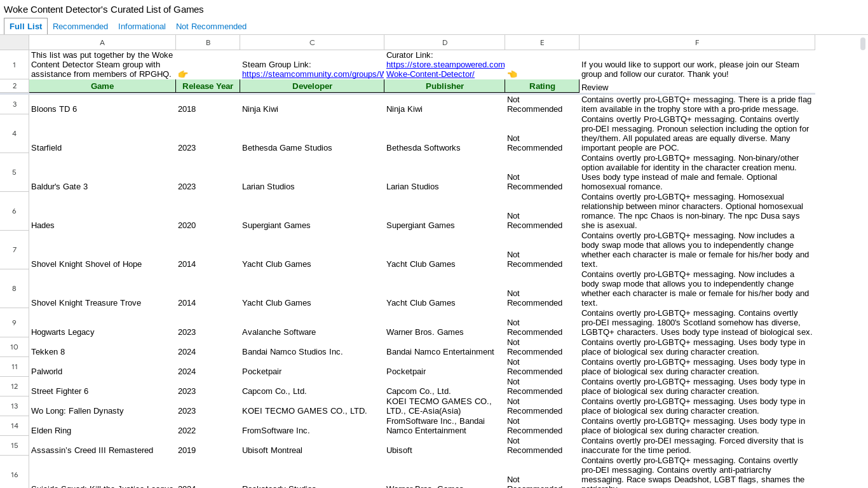868x488 pixels.
Task: Select column F header
Action: click(x=697, y=43)
